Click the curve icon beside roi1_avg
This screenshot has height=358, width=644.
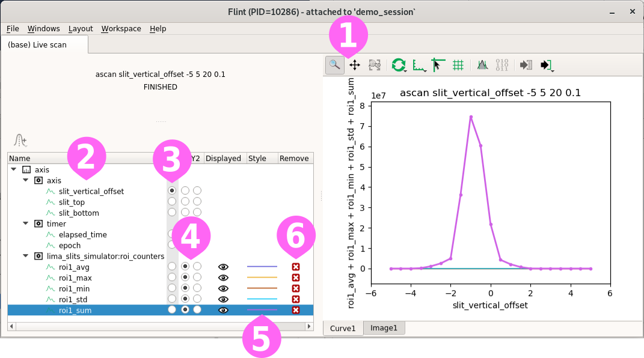click(x=51, y=267)
